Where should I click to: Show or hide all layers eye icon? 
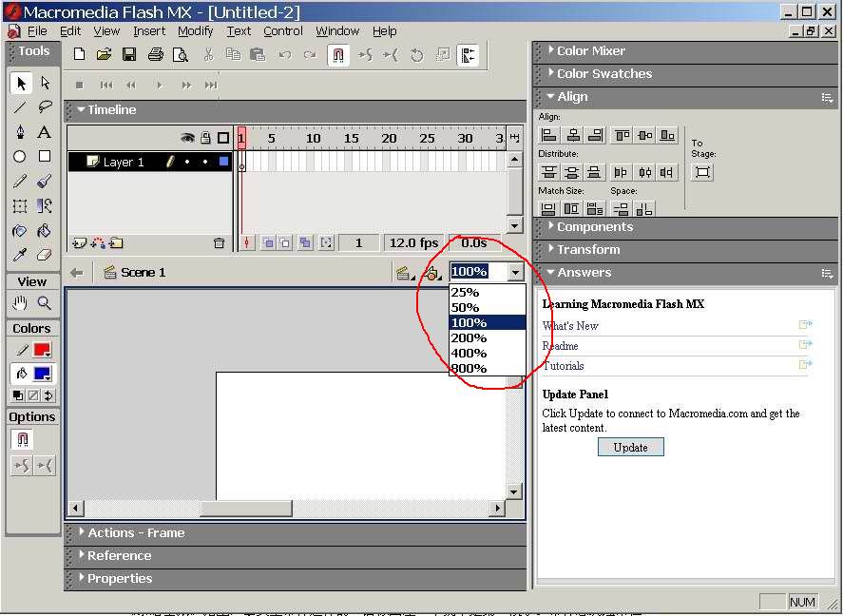click(187, 138)
